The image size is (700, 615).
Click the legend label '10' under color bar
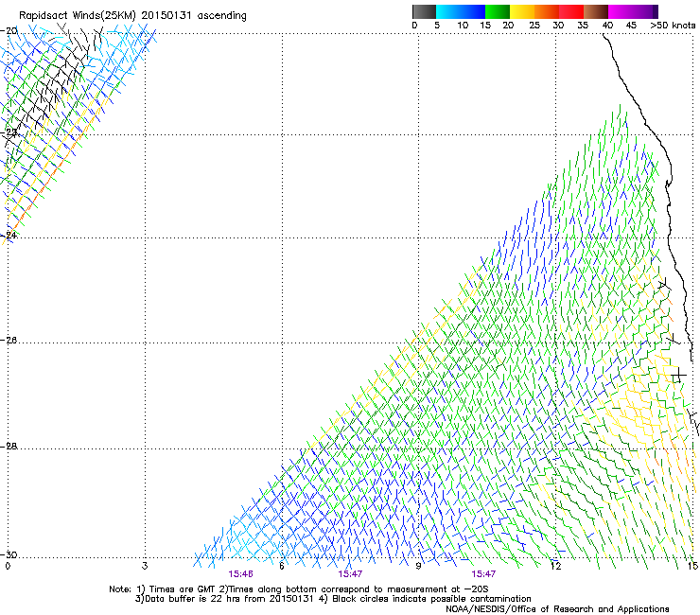point(463,26)
